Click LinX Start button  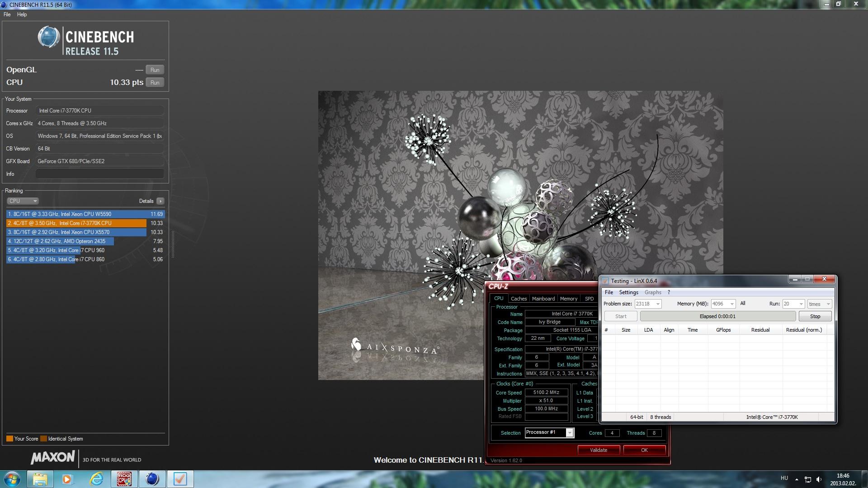[x=621, y=316]
